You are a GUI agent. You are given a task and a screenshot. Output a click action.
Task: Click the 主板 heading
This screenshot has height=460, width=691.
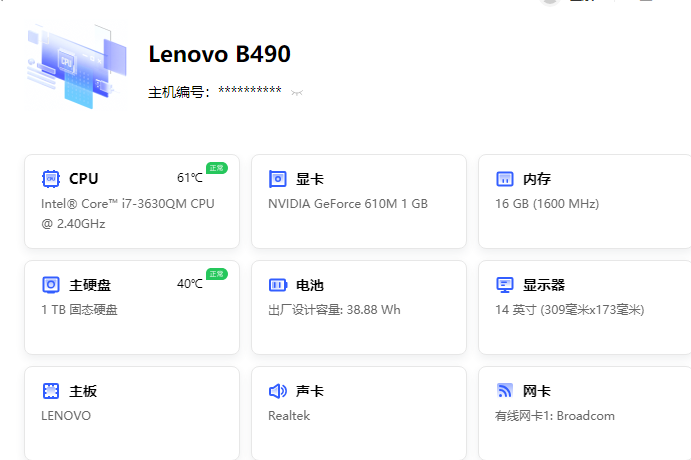[x=83, y=391]
